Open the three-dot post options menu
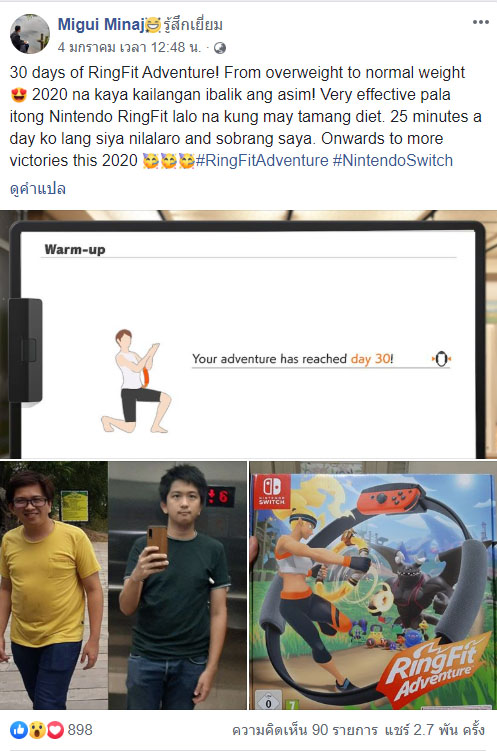The image size is (497, 753). point(480,23)
